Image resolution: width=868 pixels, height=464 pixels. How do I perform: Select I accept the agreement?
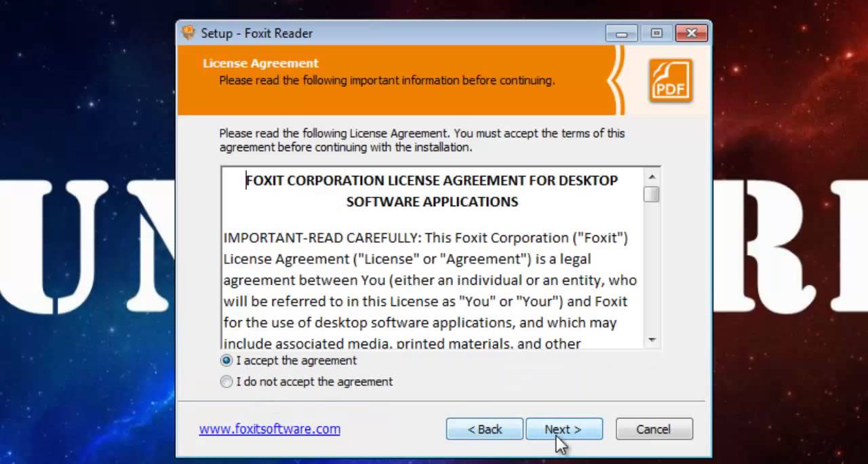coord(288,360)
